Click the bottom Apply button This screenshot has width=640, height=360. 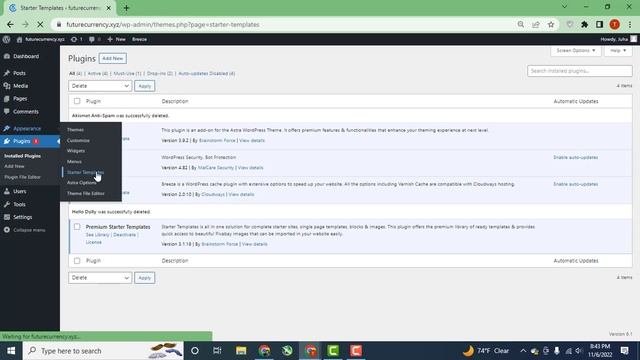coord(144,278)
